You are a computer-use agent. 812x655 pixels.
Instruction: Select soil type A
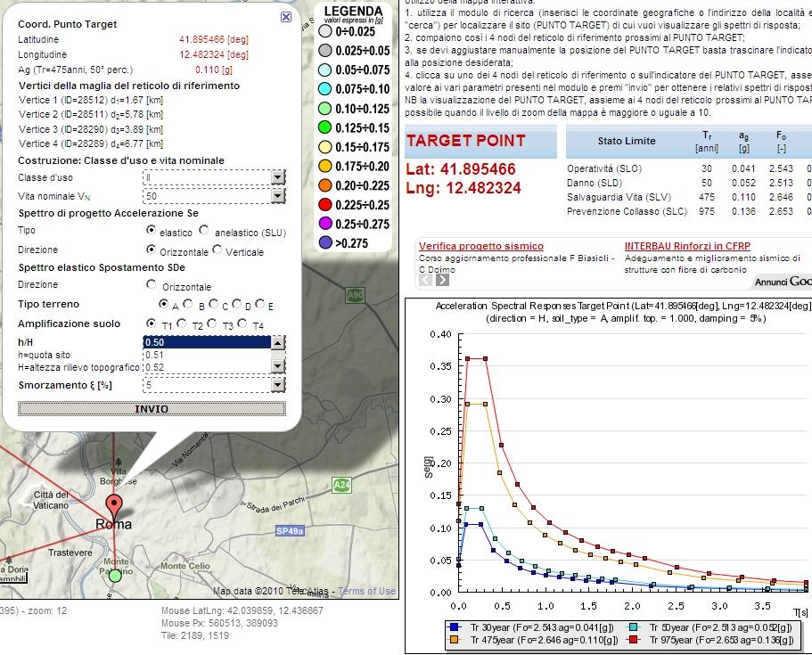point(163,304)
